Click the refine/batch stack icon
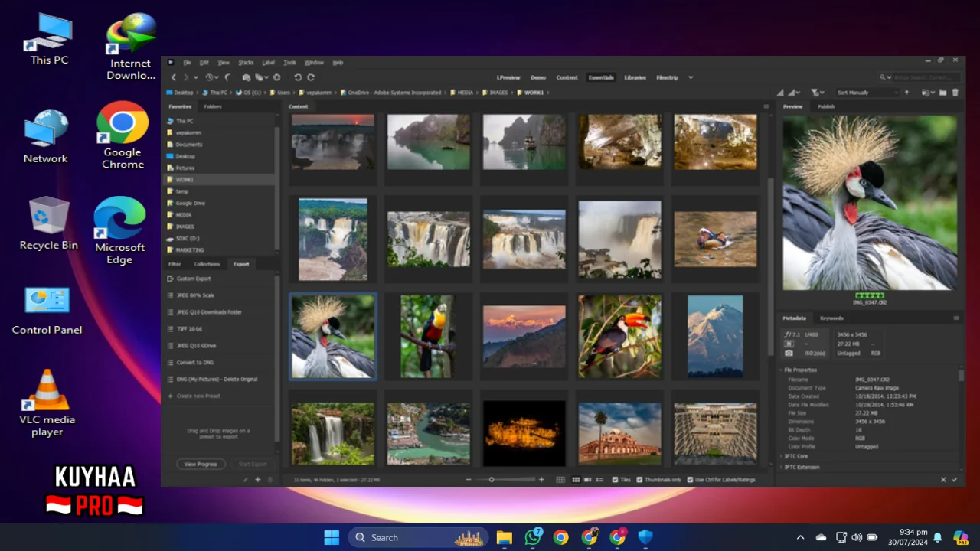 (261, 77)
